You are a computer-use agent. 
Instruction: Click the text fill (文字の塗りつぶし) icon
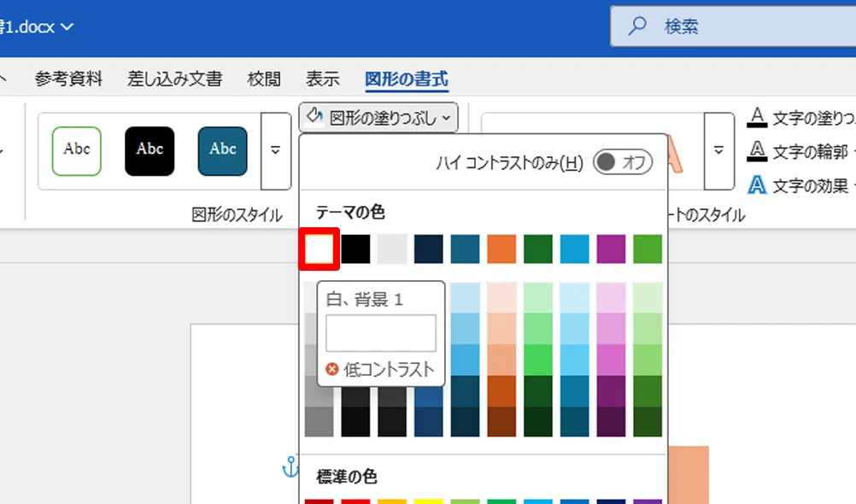coord(757,117)
